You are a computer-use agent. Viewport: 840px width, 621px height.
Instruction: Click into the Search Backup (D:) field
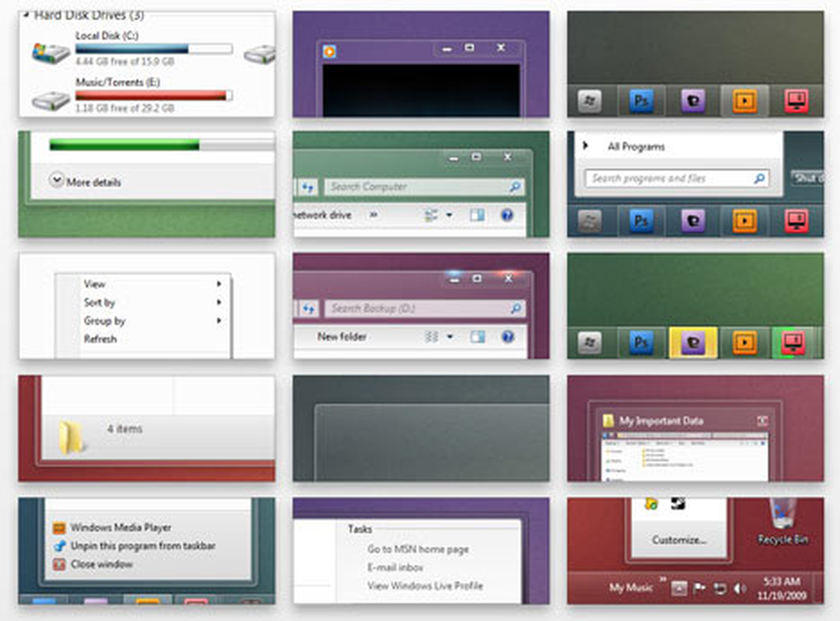424,308
